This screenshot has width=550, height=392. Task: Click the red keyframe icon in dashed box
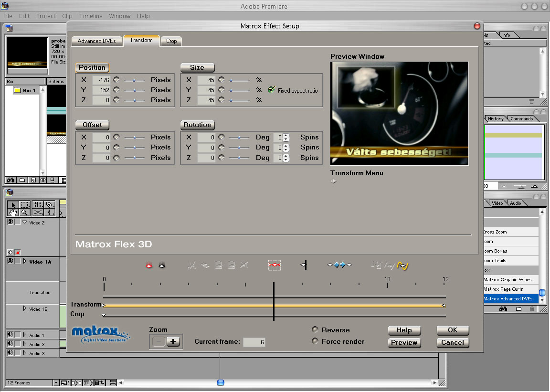click(x=275, y=265)
